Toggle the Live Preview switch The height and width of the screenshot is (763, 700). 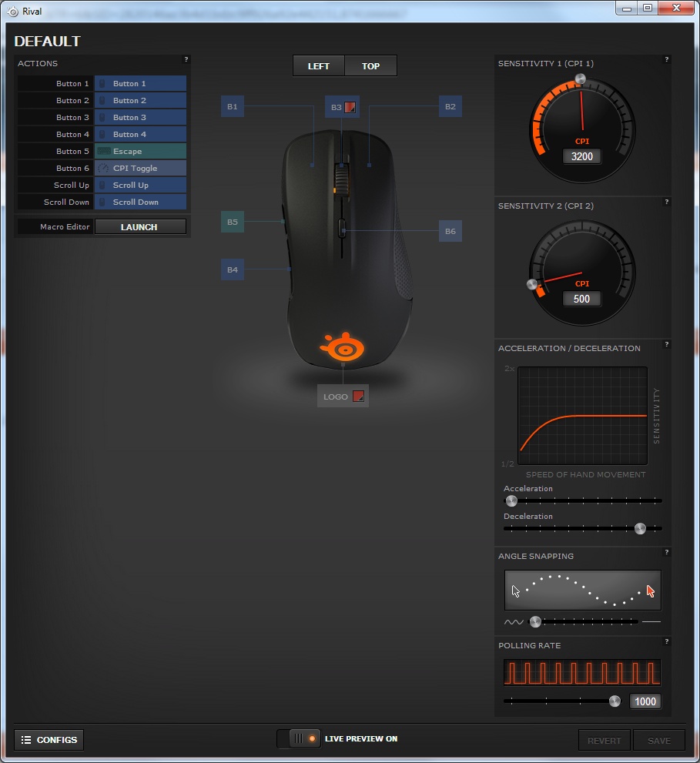point(298,738)
